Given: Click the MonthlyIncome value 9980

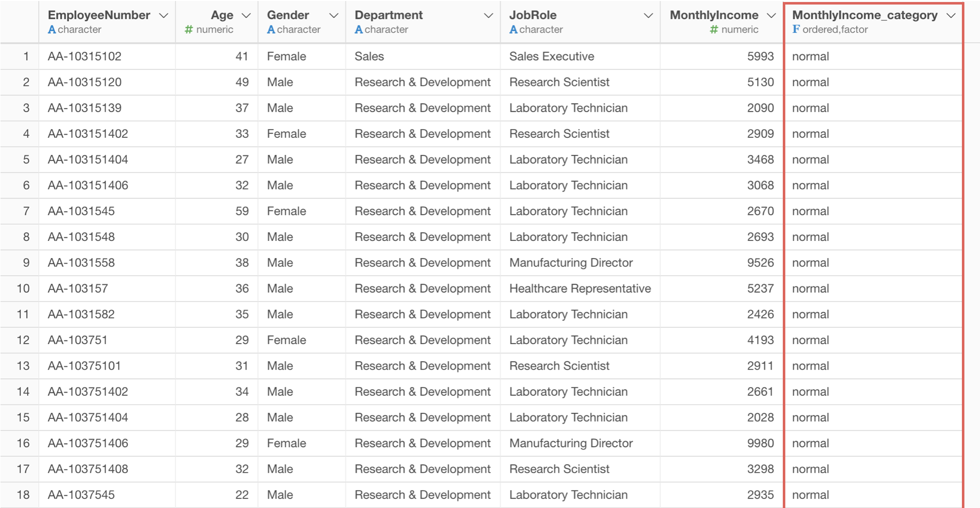Looking at the screenshot, I should click(x=760, y=443).
